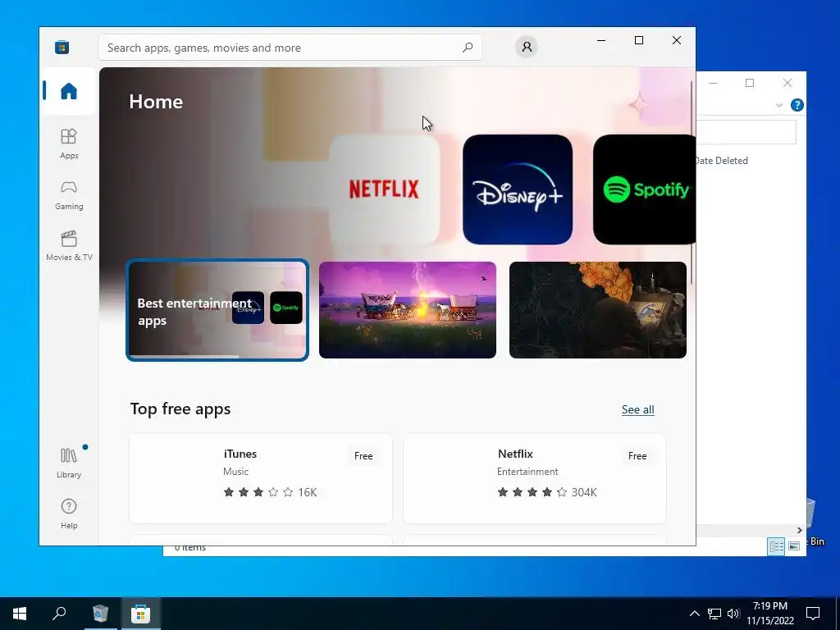
Task: Minimize the Microsoft Store window
Action: coord(601,40)
